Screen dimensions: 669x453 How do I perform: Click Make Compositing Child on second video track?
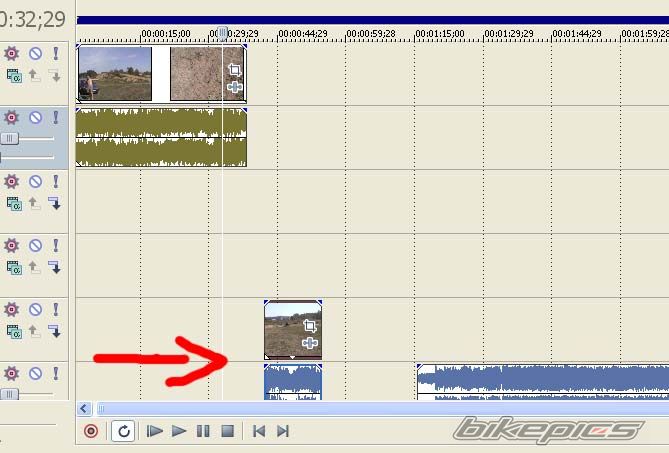pos(55,203)
